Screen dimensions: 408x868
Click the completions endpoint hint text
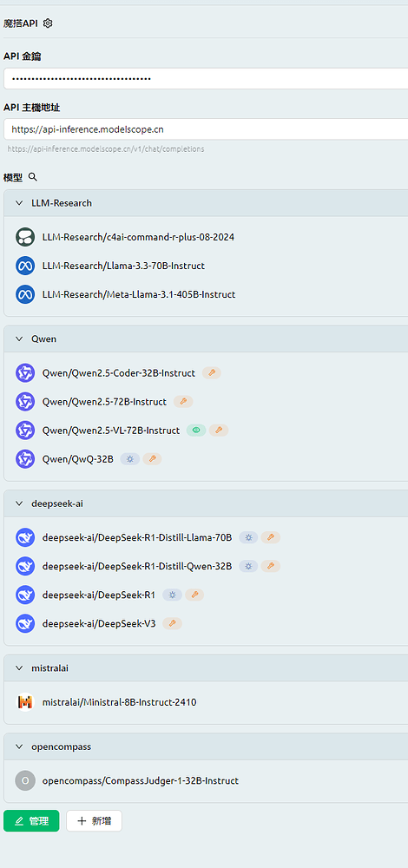(106, 149)
